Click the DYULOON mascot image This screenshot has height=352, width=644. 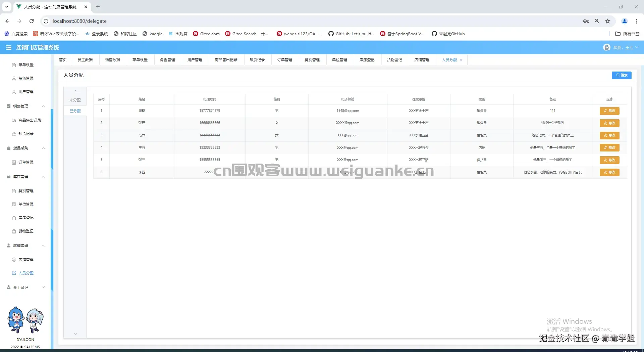click(x=25, y=320)
